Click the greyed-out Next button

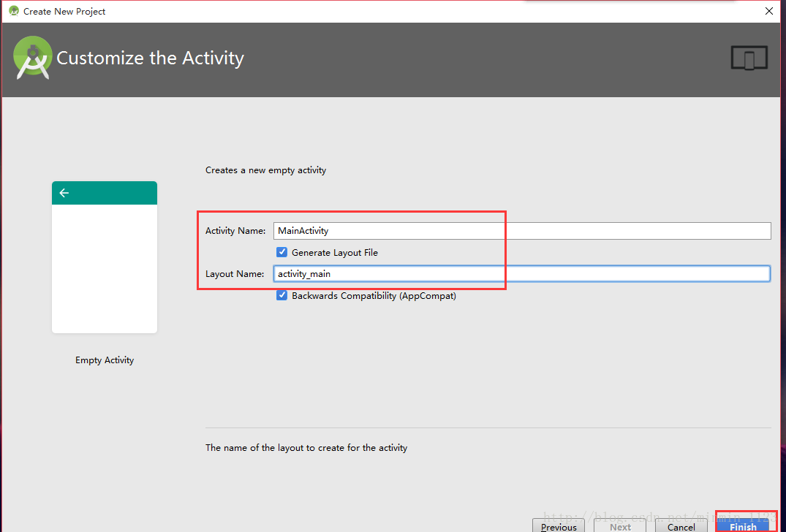[620, 525]
